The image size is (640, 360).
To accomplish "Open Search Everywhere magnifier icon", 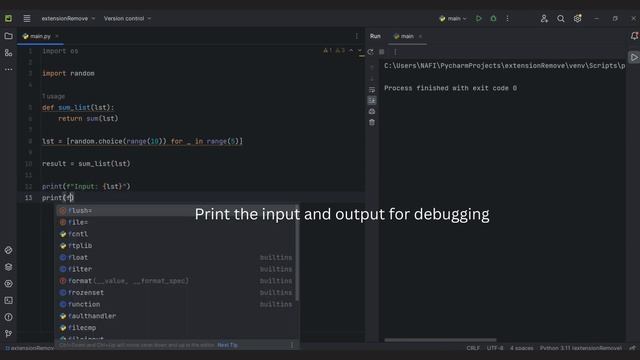I will (x=561, y=18).
